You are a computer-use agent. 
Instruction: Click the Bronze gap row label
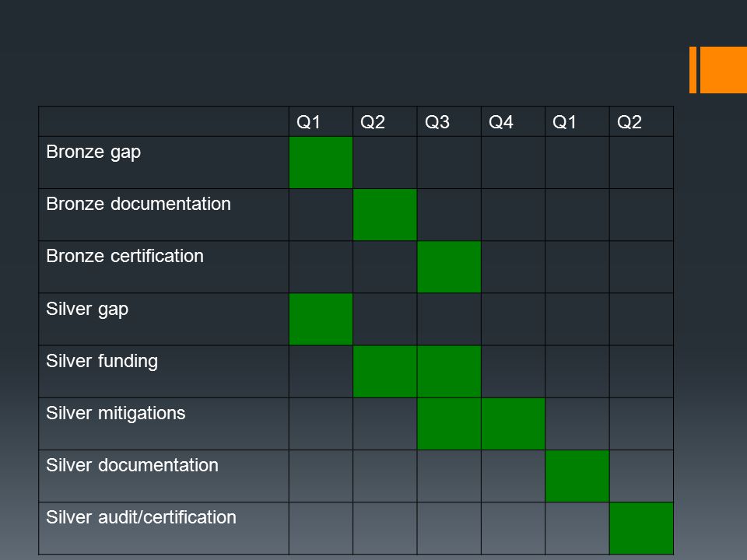pyautogui.click(x=93, y=152)
